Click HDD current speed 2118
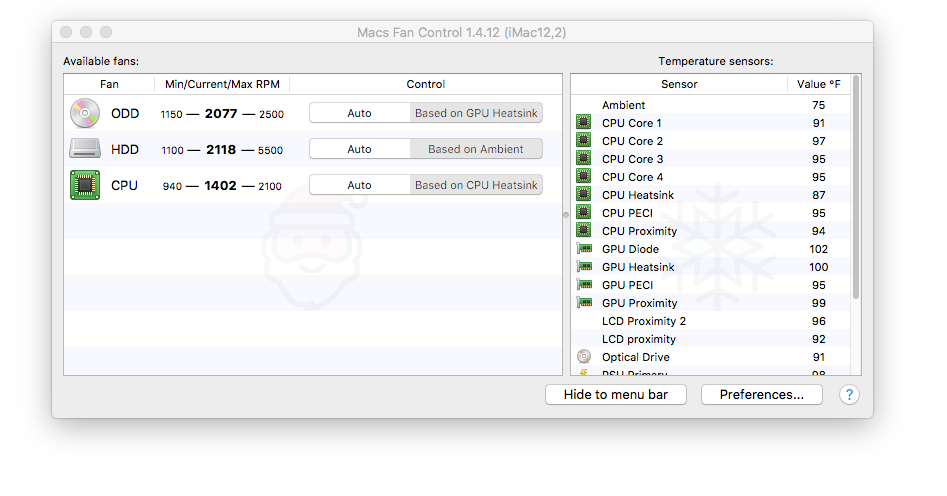 click(x=221, y=149)
